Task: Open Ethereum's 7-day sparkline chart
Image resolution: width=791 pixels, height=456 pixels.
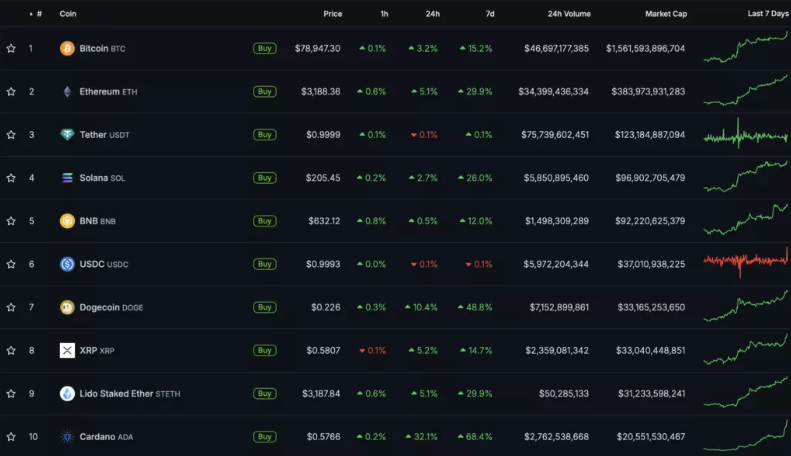Action: coord(746,90)
